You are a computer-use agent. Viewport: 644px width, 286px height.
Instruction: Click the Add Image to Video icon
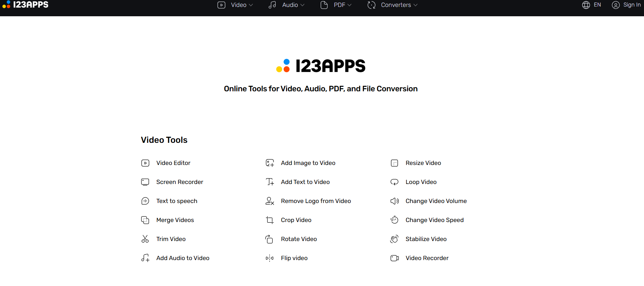(x=270, y=163)
